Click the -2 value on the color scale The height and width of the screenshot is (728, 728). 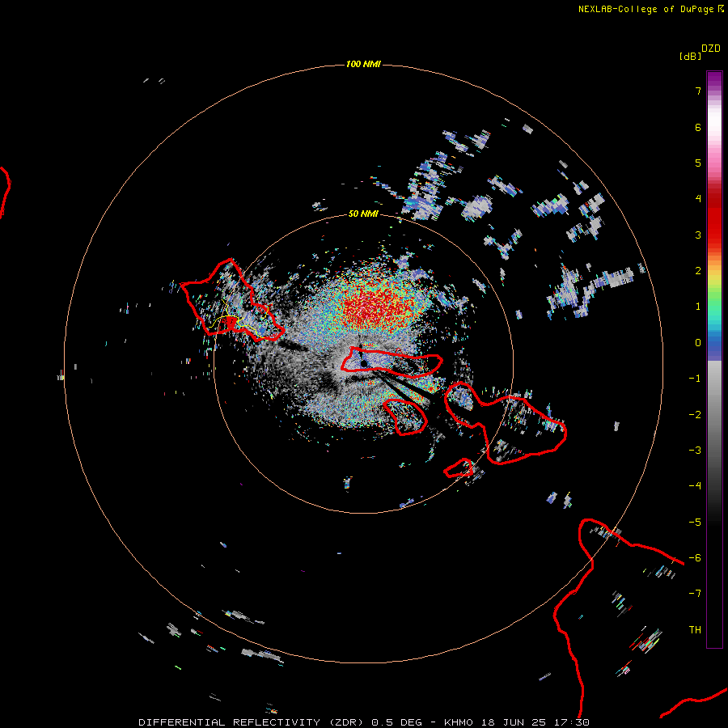tap(695, 415)
